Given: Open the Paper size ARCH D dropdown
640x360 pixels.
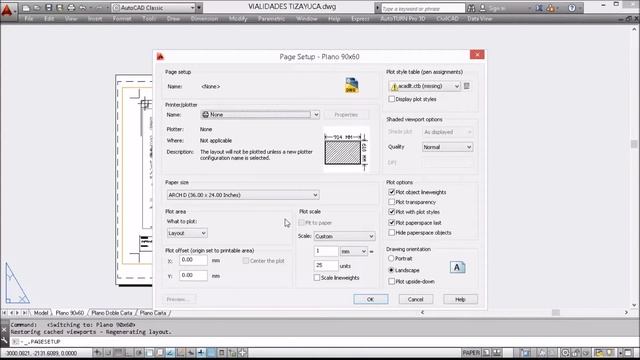Looking at the screenshot, I should pyautogui.click(x=243, y=195).
